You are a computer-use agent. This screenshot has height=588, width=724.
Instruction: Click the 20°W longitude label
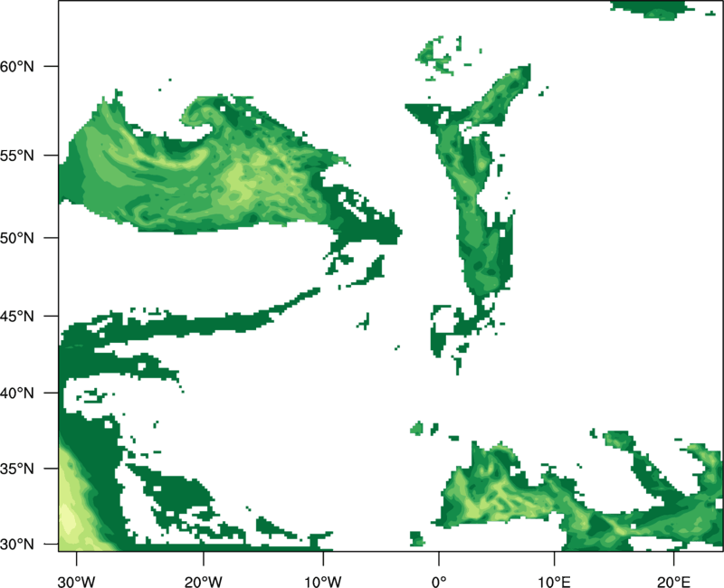(203, 582)
